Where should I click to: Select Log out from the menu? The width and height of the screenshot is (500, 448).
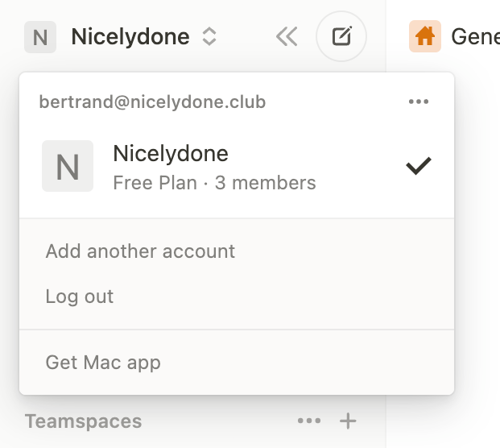(x=80, y=297)
